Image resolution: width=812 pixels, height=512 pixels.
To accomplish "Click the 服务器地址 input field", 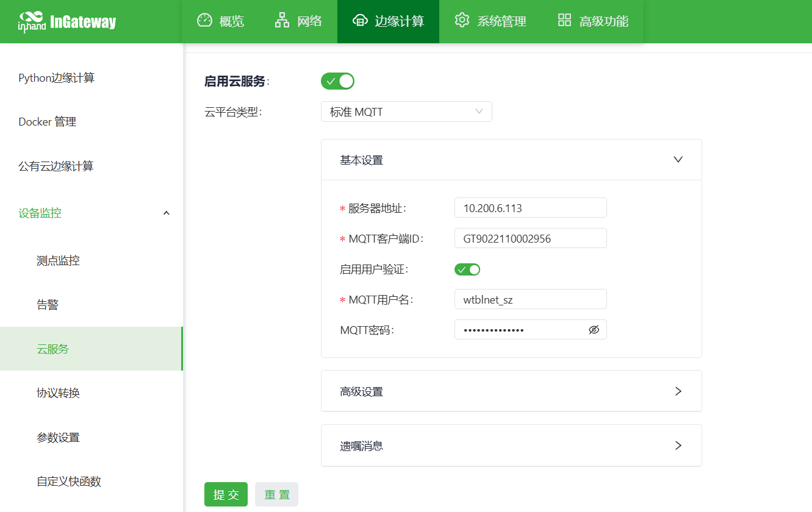I will pyautogui.click(x=531, y=208).
